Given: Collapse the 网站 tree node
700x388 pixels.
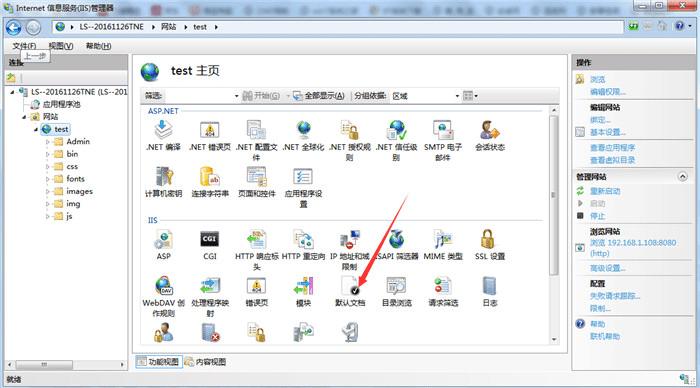Looking at the screenshot, I should click(25, 117).
